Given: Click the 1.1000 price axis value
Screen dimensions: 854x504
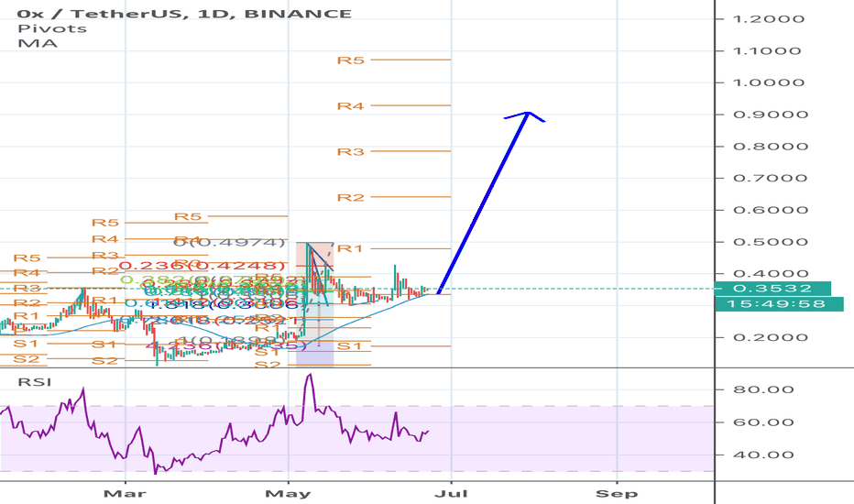Looking at the screenshot, I should (767, 50).
